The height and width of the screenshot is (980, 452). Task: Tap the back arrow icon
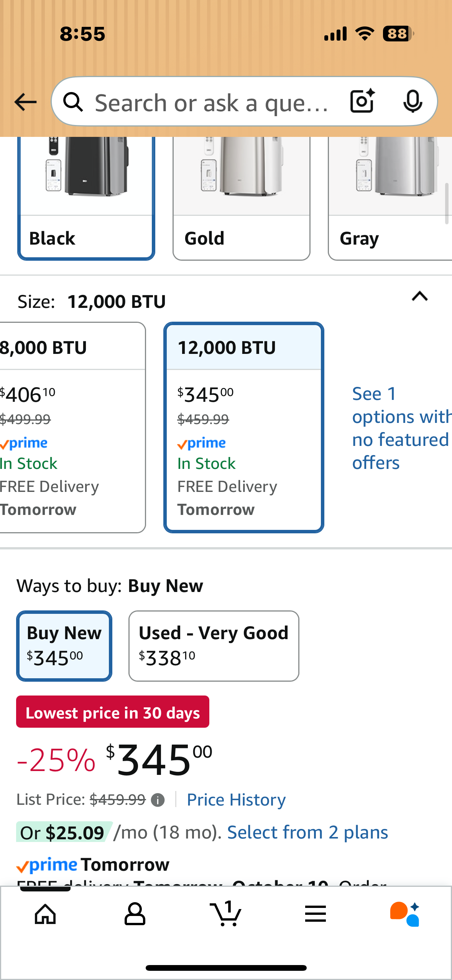point(25,102)
